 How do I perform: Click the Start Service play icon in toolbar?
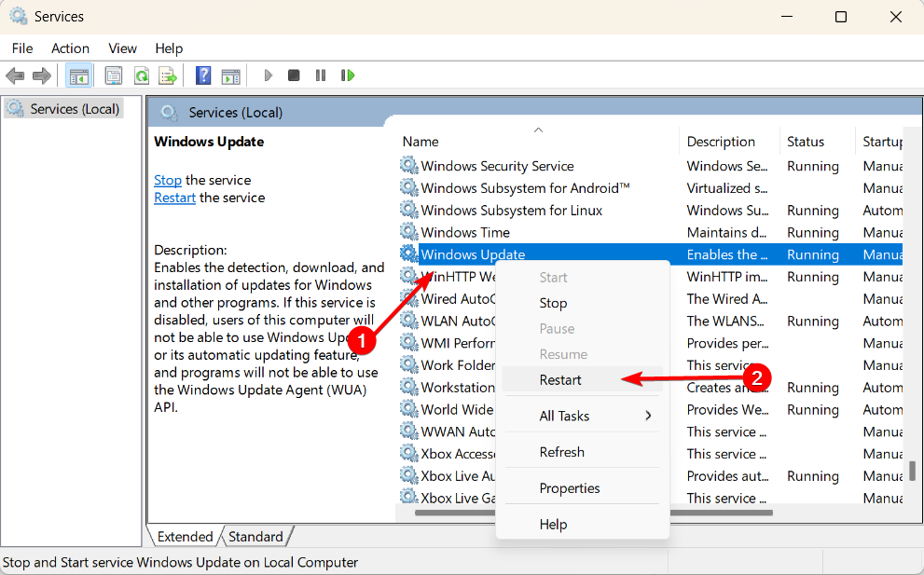click(269, 75)
